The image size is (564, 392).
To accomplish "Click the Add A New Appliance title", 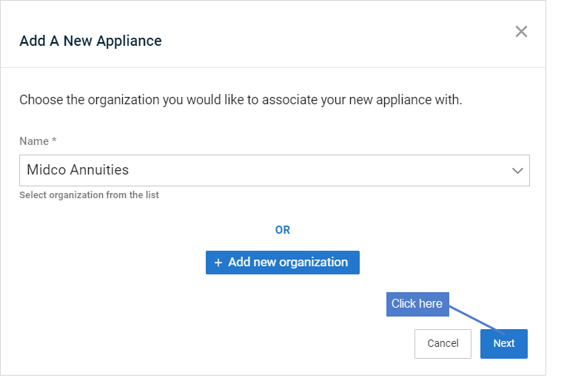I will pyautogui.click(x=90, y=41).
